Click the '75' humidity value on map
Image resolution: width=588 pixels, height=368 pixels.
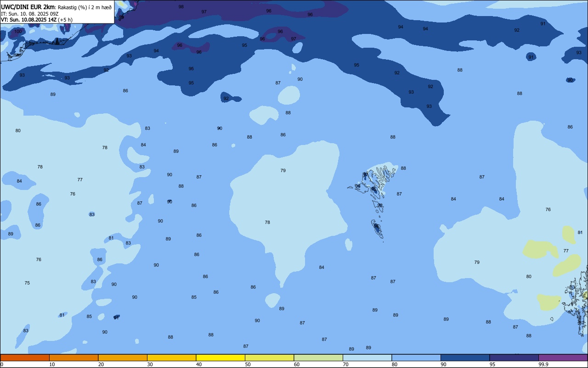[x=27, y=283]
